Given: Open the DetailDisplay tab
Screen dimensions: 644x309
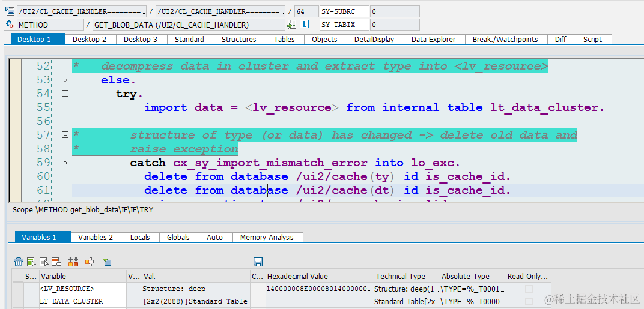Looking at the screenshot, I should pyautogui.click(x=375, y=40).
